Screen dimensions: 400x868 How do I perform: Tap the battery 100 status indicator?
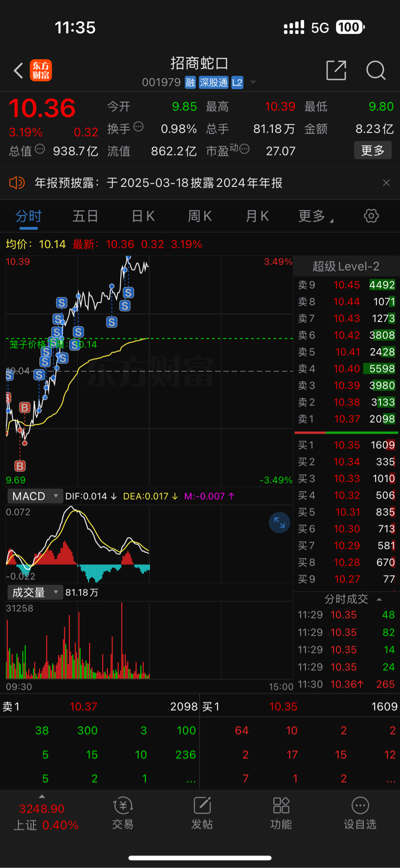[x=350, y=27]
